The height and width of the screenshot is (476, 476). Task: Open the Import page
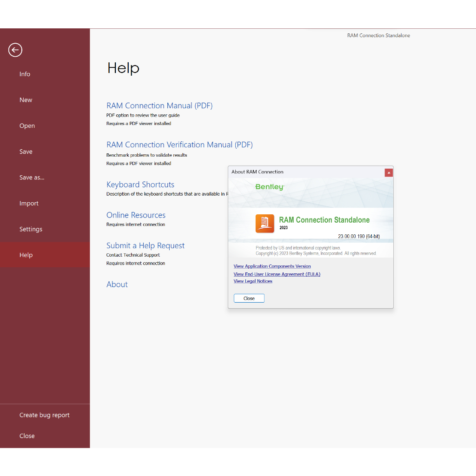[x=29, y=203]
